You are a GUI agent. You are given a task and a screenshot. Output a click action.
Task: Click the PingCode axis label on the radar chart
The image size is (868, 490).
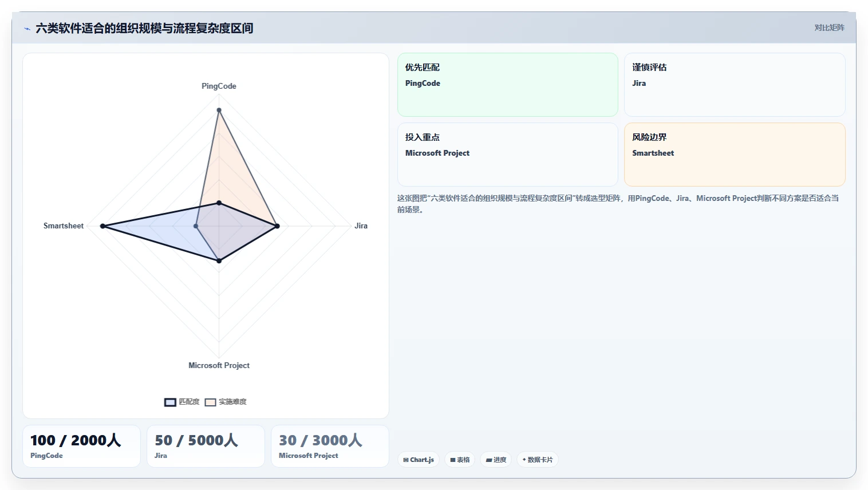pyautogui.click(x=219, y=86)
